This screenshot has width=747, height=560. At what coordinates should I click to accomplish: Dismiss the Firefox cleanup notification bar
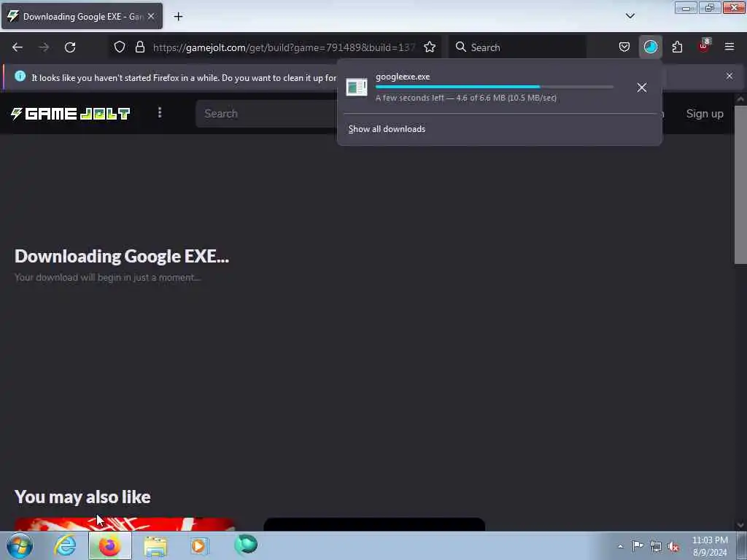729,76
